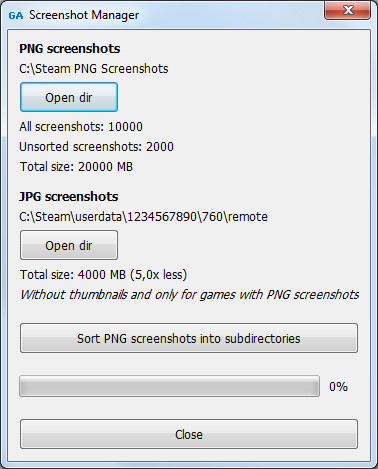
Task: Click the sorting progress bar
Action: click(x=169, y=386)
